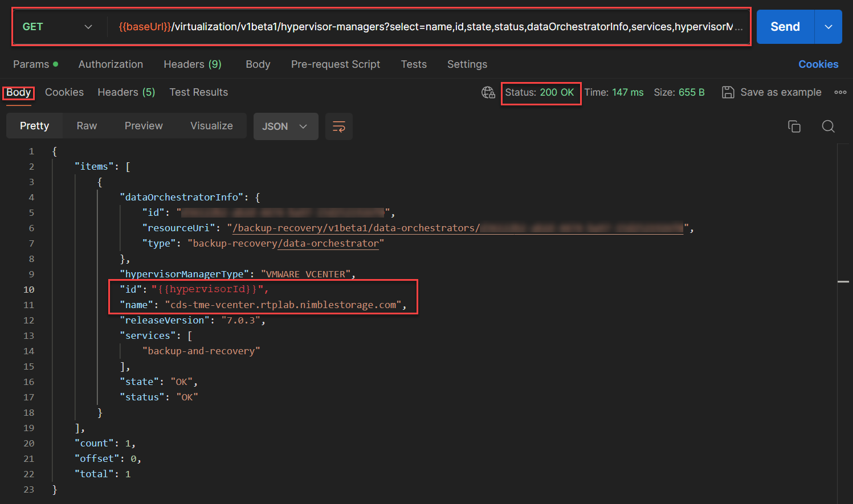The width and height of the screenshot is (853, 504).
Task: Click the "total" line
Action: click(x=103, y=474)
